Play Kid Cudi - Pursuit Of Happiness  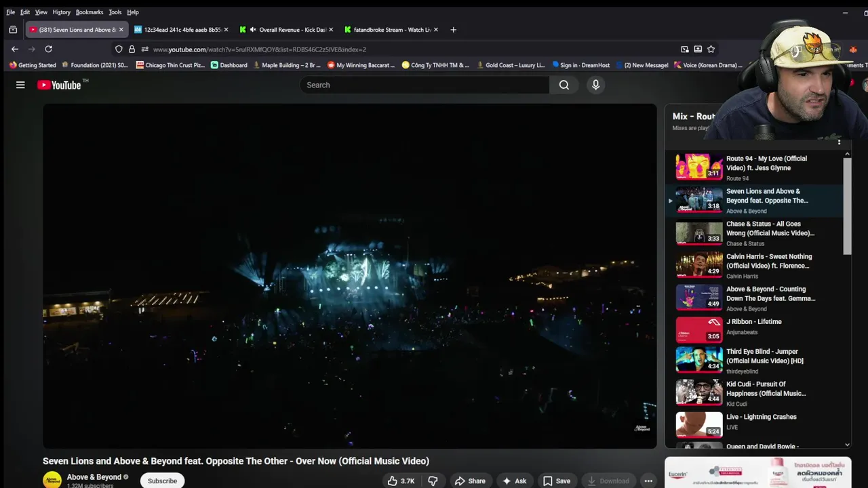pyautogui.click(x=754, y=393)
